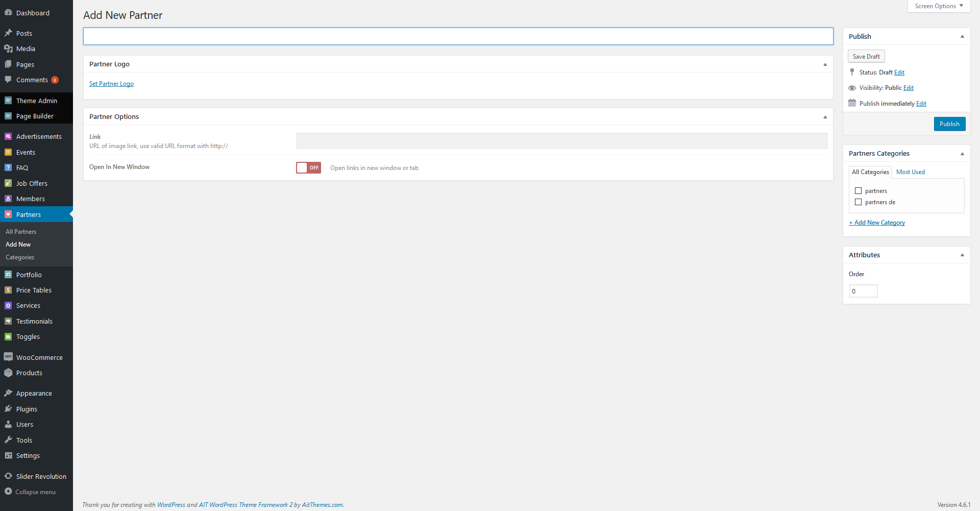The width and height of the screenshot is (980, 511).
Task: Check the 'partners' category checkbox
Action: (858, 191)
